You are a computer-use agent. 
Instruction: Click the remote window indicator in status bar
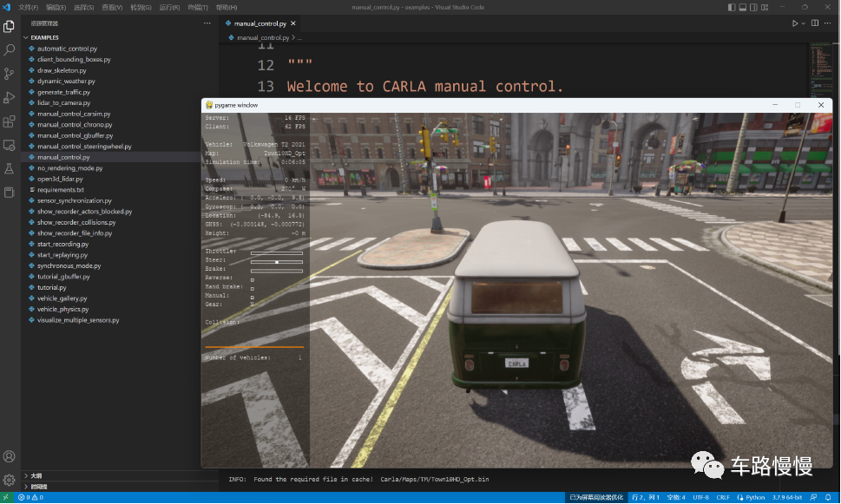(5, 498)
